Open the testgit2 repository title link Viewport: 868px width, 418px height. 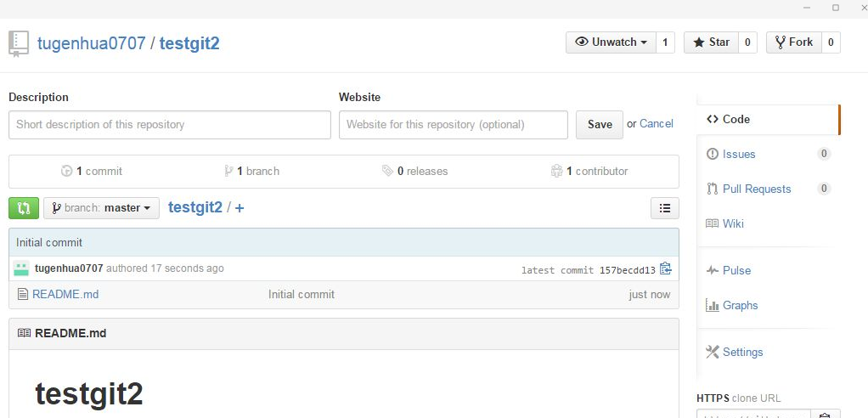pyautogui.click(x=189, y=43)
